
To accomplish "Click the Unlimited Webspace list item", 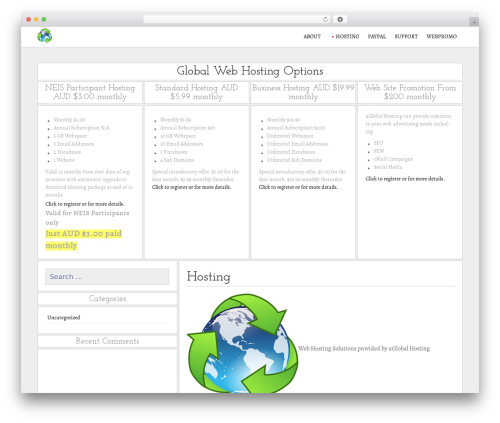I will (x=290, y=136).
